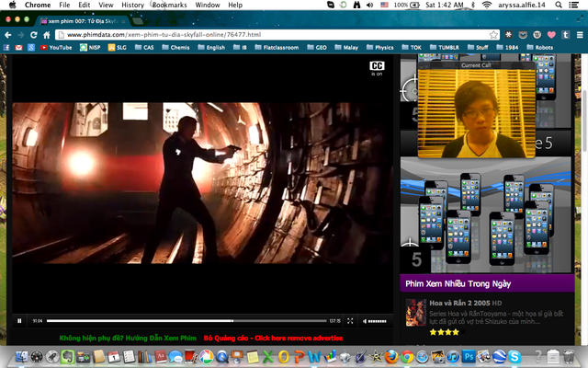Expand the Physics bookmarks folder
The height and width of the screenshot is (368, 588).
pyautogui.click(x=379, y=47)
